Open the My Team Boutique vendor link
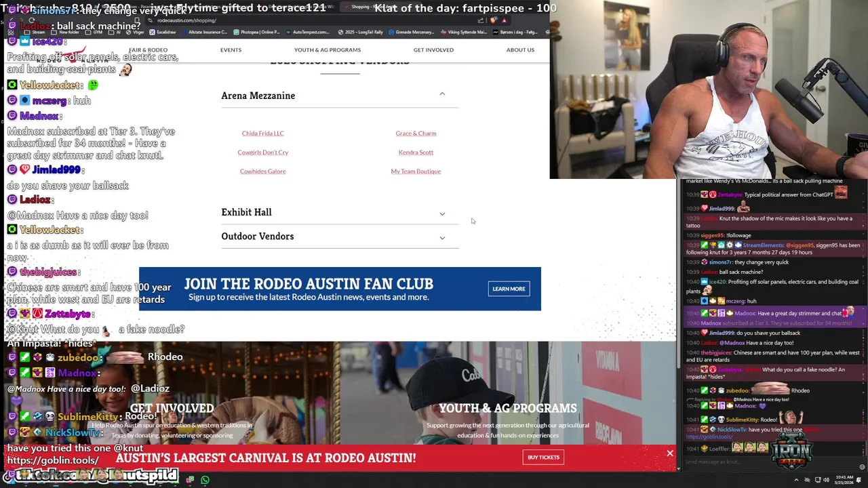Image resolution: width=868 pixels, height=488 pixels. coord(416,171)
